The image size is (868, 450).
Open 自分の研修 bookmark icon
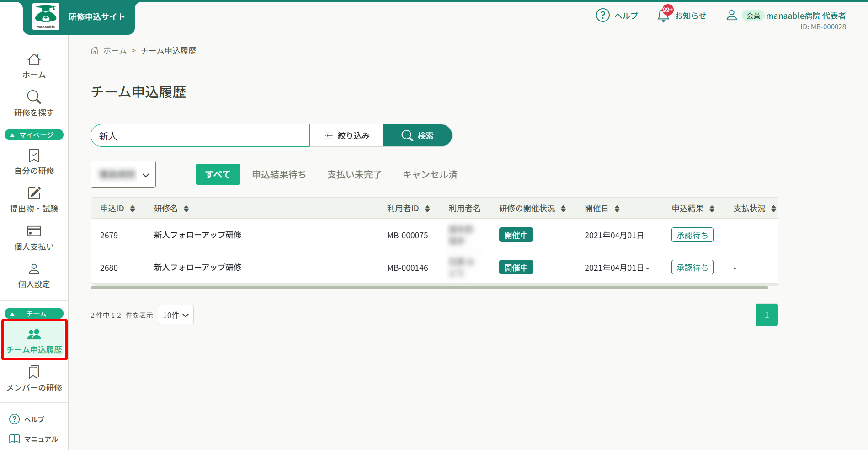(x=34, y=156)
